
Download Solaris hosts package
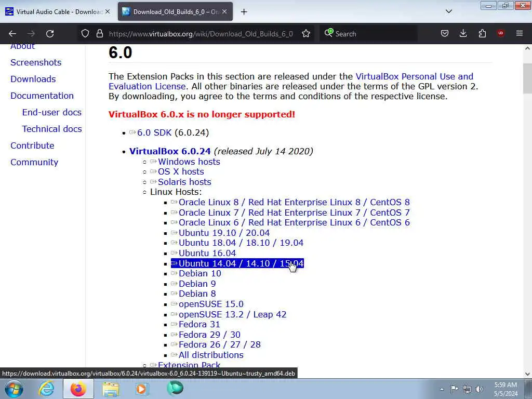[184, 182]
